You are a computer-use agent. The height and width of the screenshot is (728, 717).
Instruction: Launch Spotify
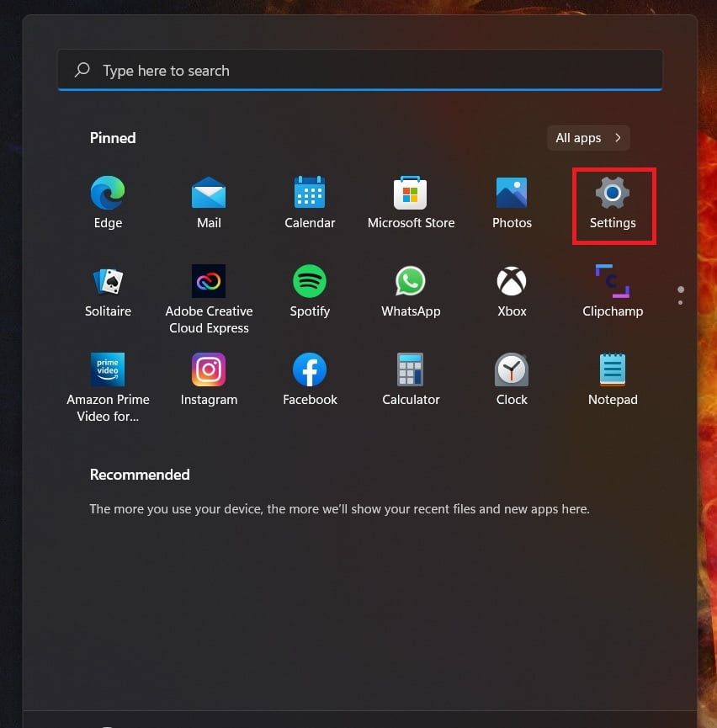tap(310, 290)
